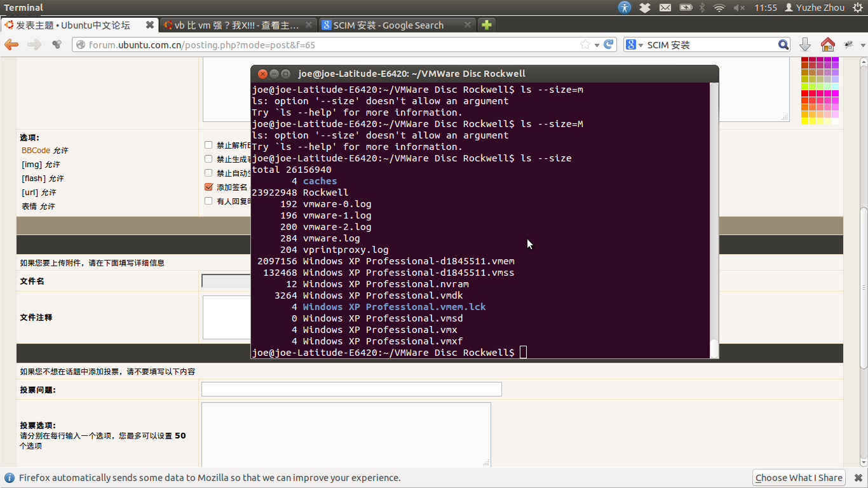Click the magnifier search icon in search box
868x488 pixels.
click(783, 44)
